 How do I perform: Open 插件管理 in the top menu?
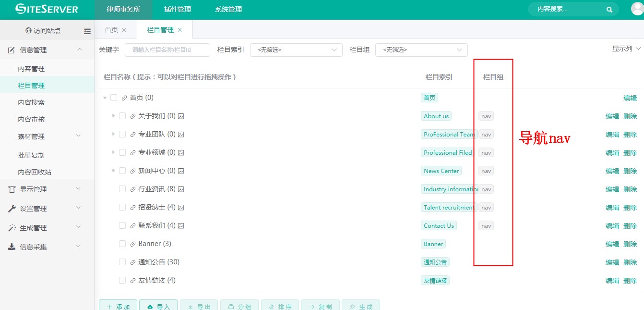(x=177, y=10)
